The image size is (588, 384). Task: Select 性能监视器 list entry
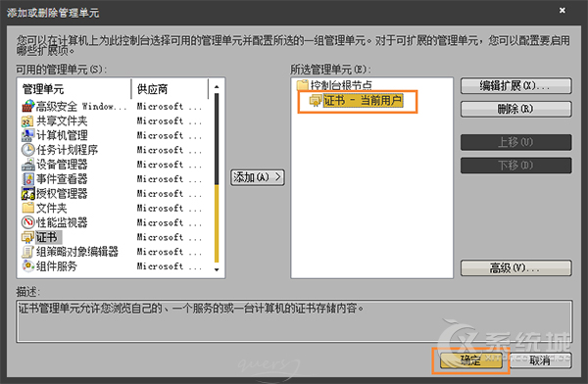pyautogui.click(x=62, y=222)
